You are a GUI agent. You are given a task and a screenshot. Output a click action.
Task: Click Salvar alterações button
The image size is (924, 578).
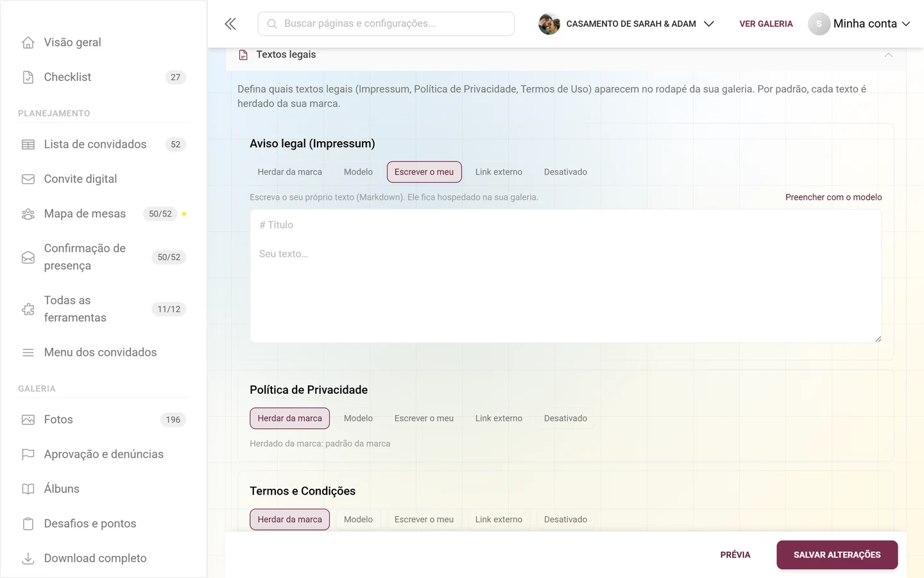pyautogui.click(x=837, y=555)
